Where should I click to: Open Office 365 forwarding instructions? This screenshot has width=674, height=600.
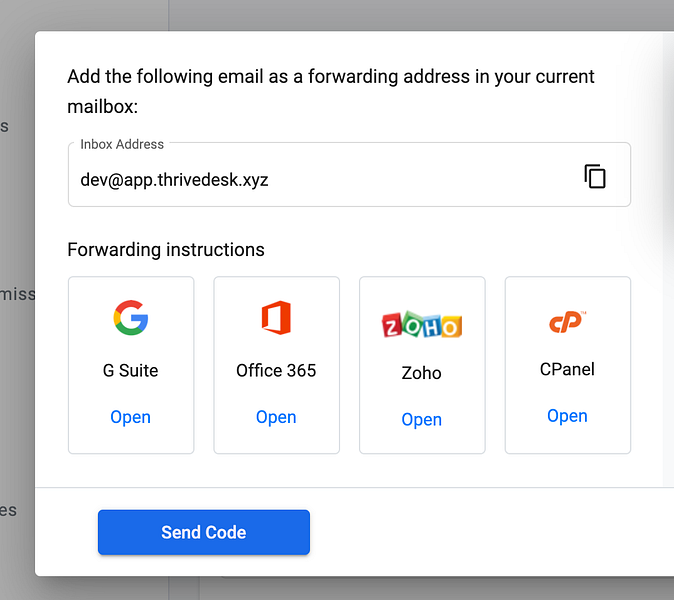(276, 417)
